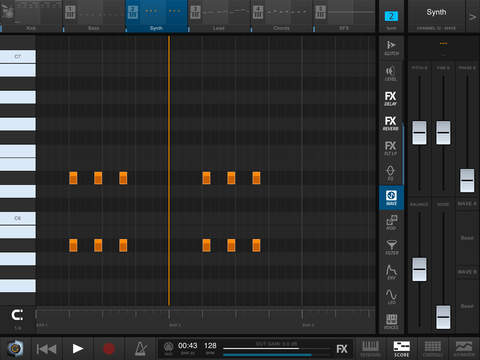Click the output gain slider bar
The width and height of the screenshot is (480, 360).
(277, 349)
